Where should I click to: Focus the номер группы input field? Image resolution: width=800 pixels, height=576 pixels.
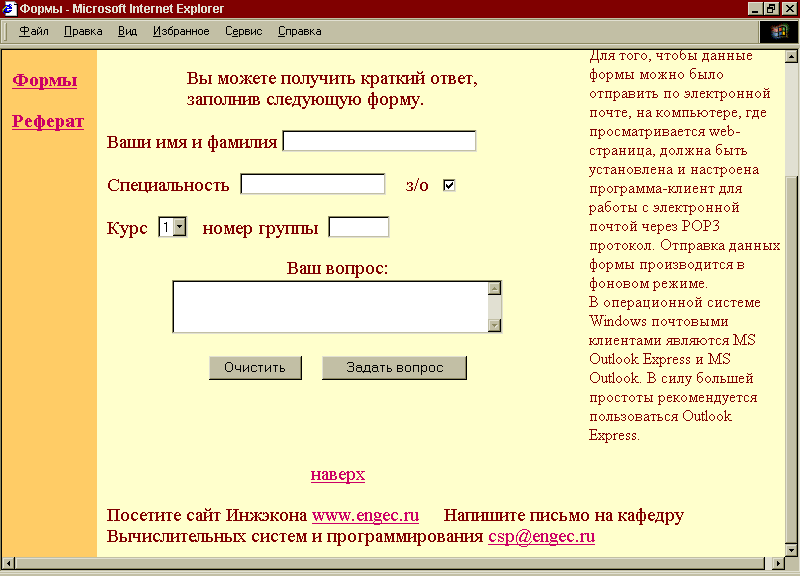[x=359, y=227]
